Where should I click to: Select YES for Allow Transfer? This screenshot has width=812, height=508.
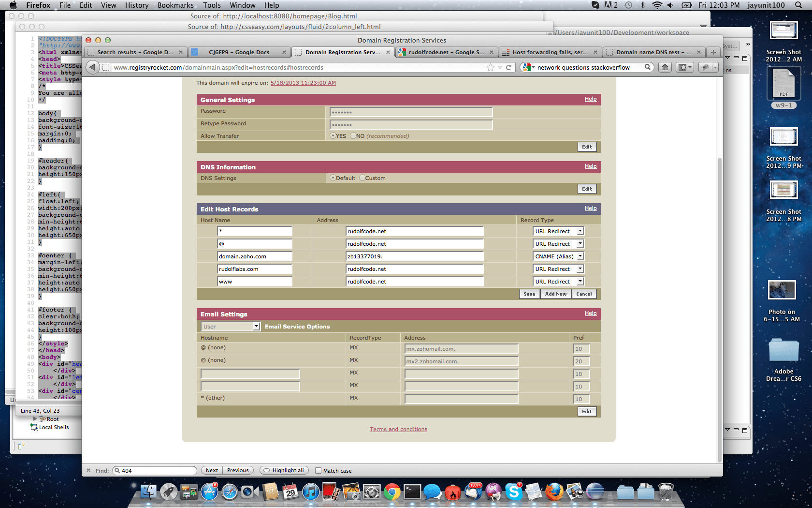[333, 136]
